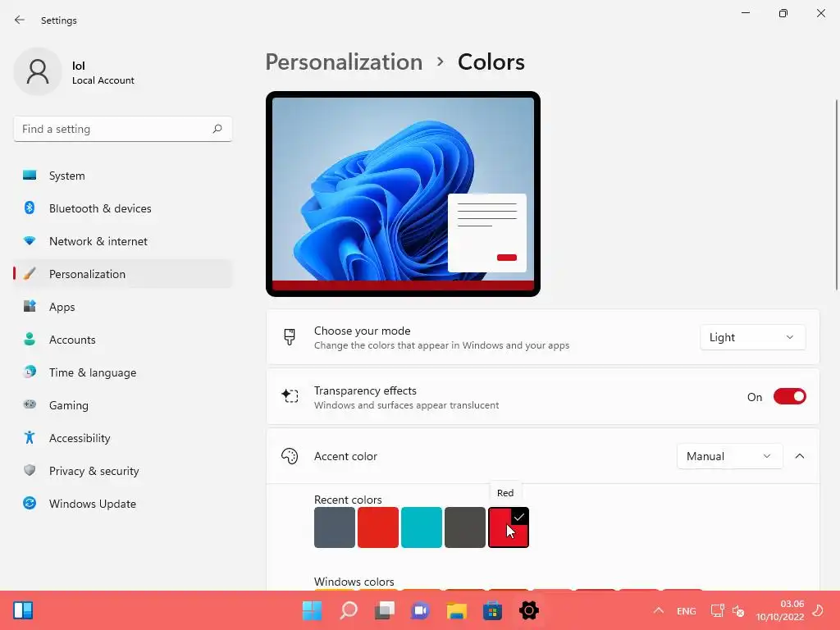
Task: Open the Windows Start menu
Action: pos(312,610)
